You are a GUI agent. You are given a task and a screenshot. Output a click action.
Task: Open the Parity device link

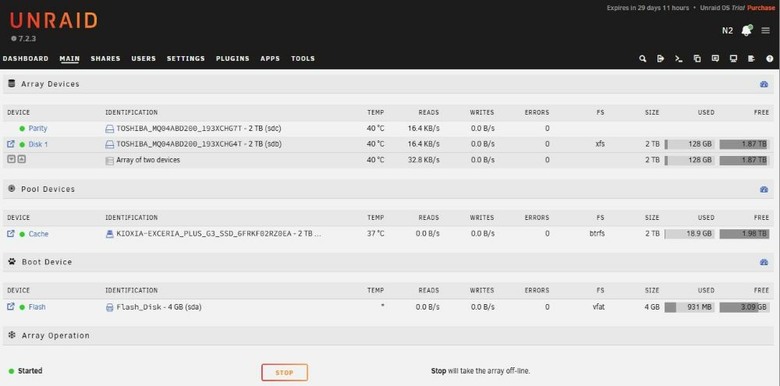38,128
